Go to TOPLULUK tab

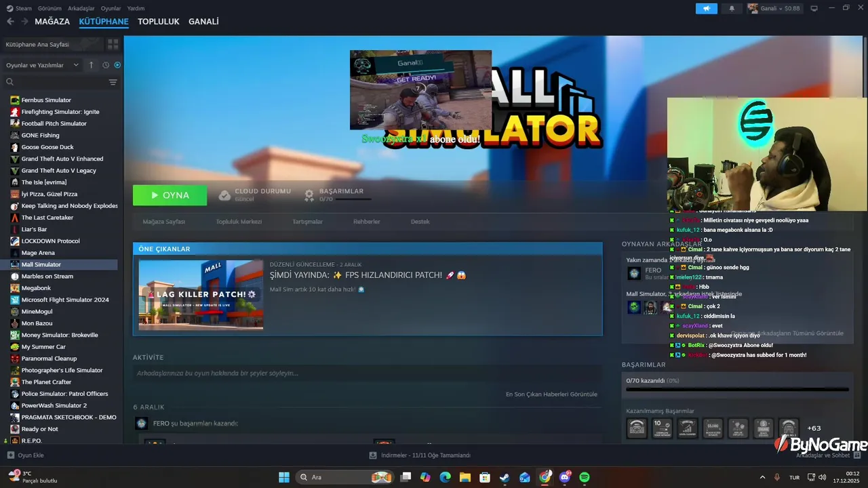coord(159,22)
